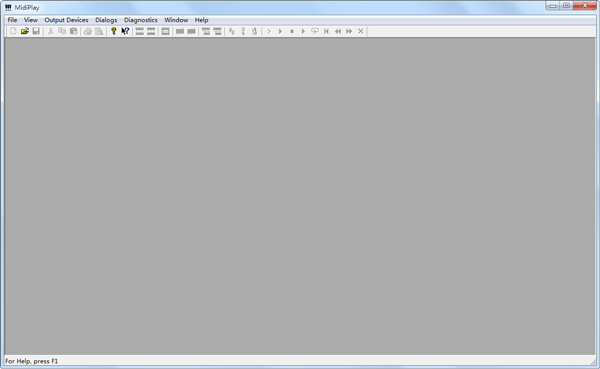Activate context help arrow-question icon
The width and height of the screenshot is (600, 369).
coord(125,31)
